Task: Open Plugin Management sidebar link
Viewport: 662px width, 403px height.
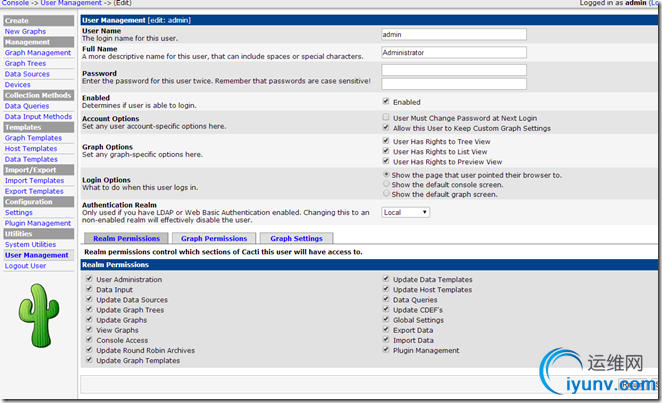Action: [38, 223]
